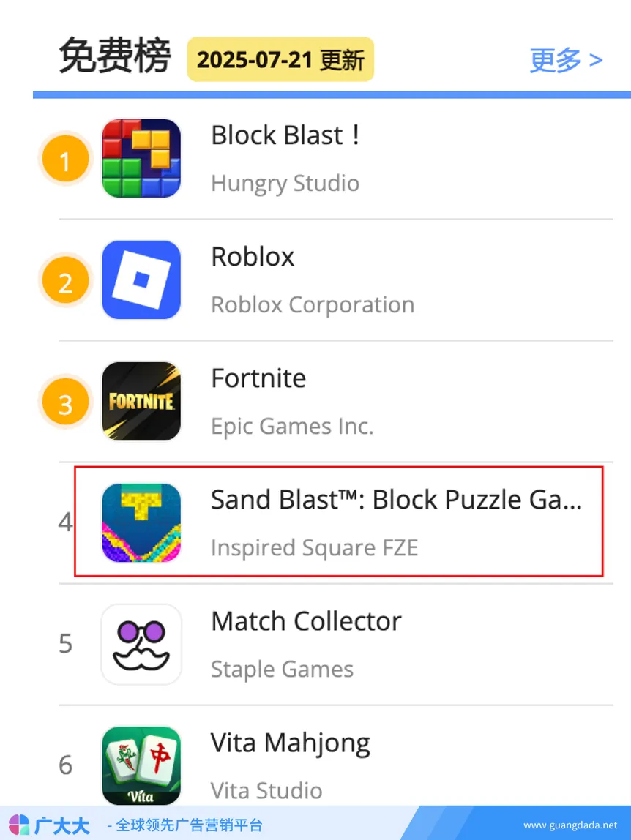
Task: Click the Epic Games Inc. developer name
Action: tap(292, 427)
